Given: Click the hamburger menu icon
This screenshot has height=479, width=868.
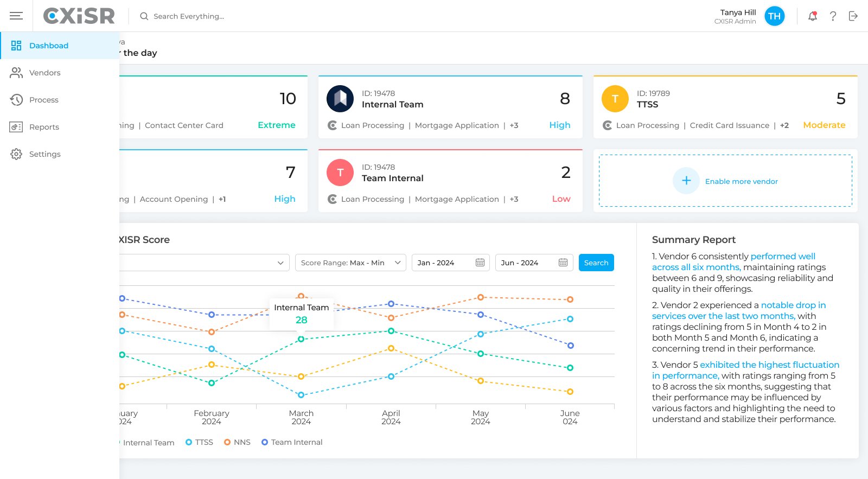Looking at the screenshot, I should [16, 16].
